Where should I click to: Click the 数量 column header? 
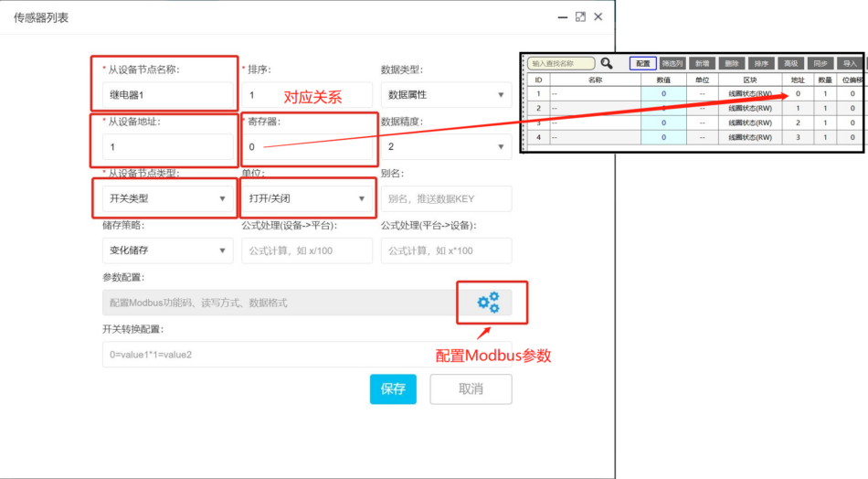point(825,80)
